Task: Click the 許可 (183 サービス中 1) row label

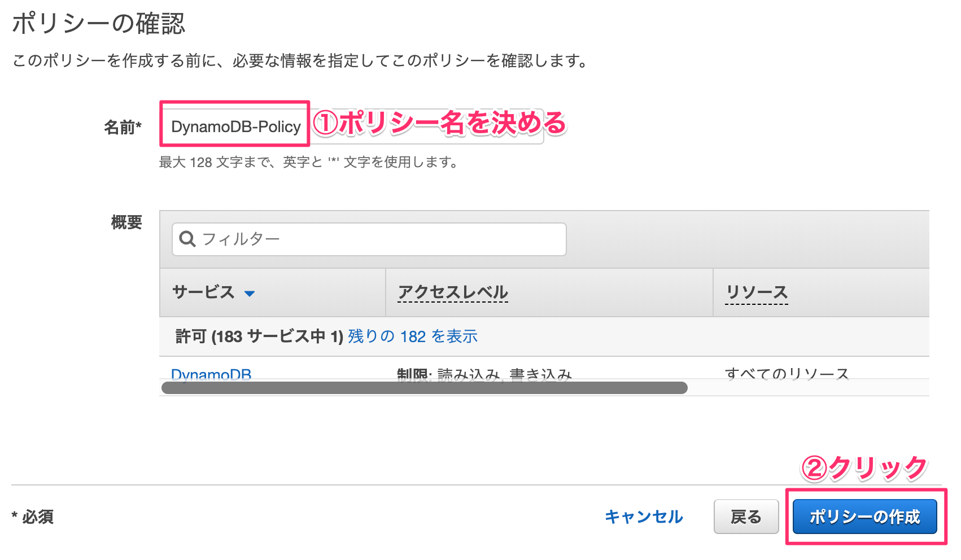Action: (x=259, y=336)
